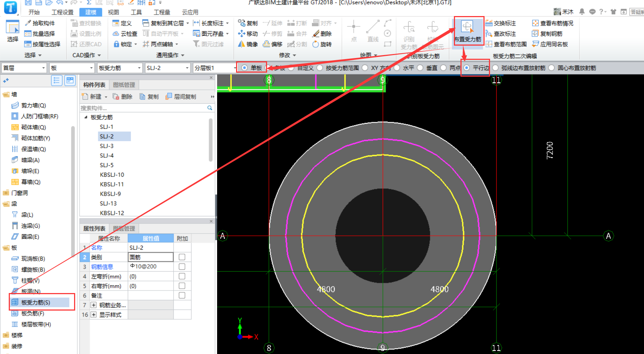Click the 查看布筋范围 view rebar range icon
Screen dimensions: 644x354
pyautogui.click(x=489, y=44)
